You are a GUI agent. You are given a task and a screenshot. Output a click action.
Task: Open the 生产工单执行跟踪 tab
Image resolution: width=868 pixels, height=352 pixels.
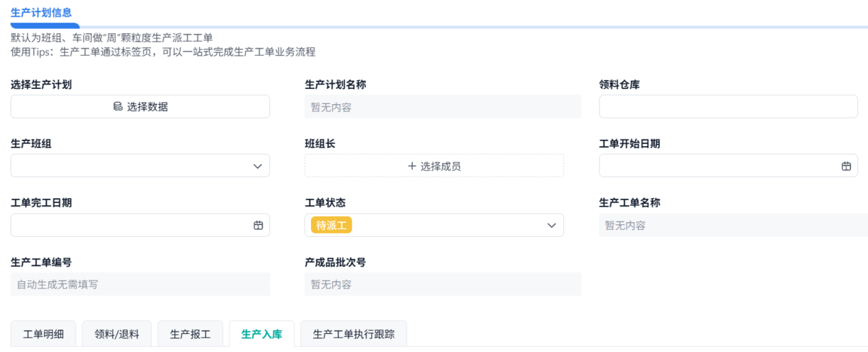pos(354,335)
